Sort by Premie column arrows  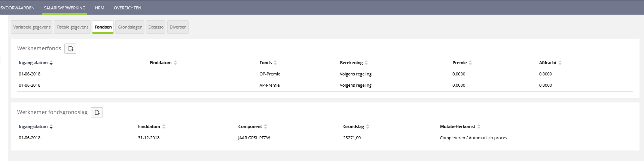tap(470, 63)
